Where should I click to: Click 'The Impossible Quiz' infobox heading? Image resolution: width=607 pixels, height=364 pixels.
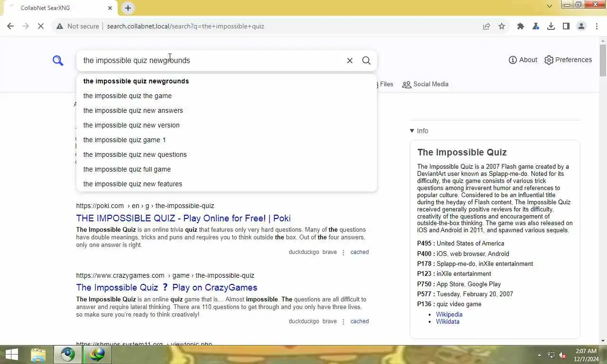point(462,152)
